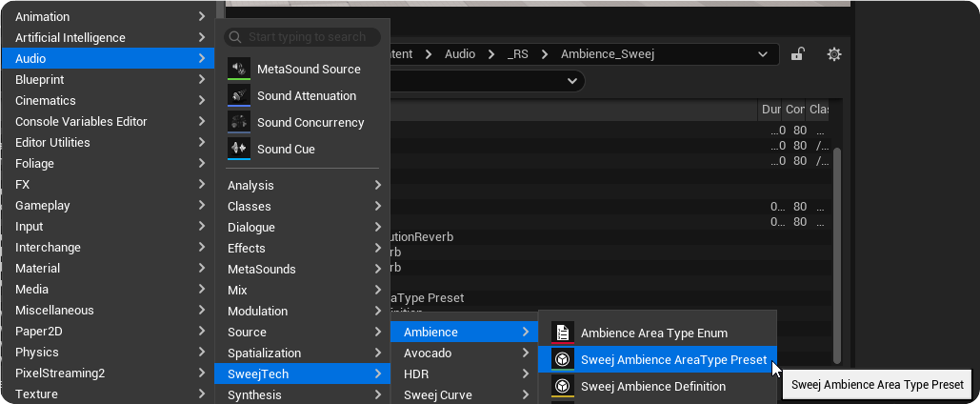This screenshot has height=404, width=980.
Task: Sort by the Clas column header
Action: [819, 110]
